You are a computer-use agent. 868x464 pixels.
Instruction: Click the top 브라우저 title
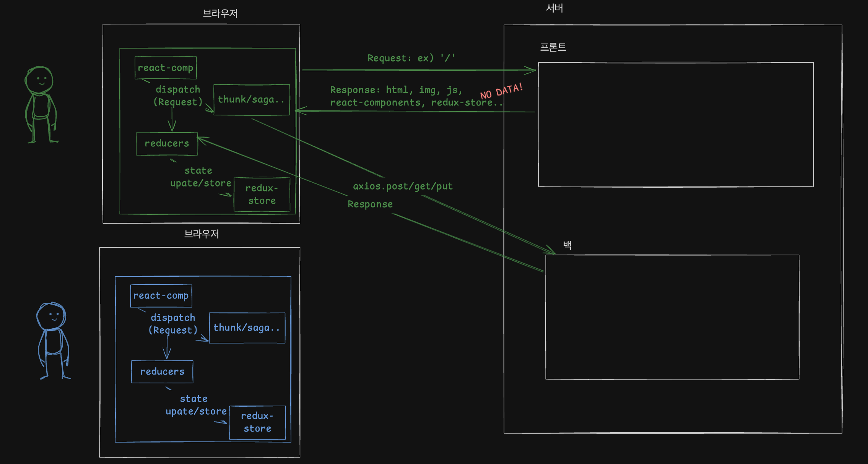click(220, 13)
